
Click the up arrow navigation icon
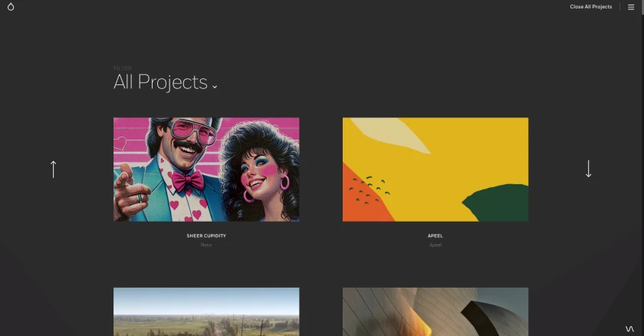[53, 169]
